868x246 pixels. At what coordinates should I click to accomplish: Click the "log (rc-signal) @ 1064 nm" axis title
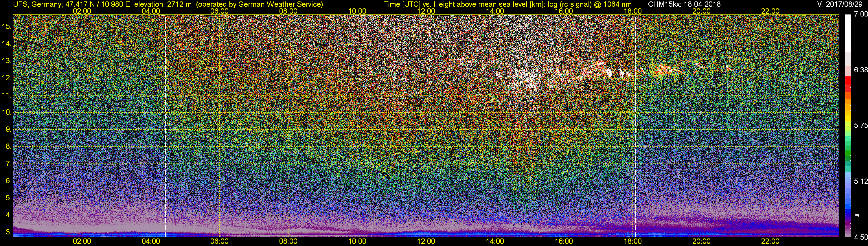pos(590,4)
